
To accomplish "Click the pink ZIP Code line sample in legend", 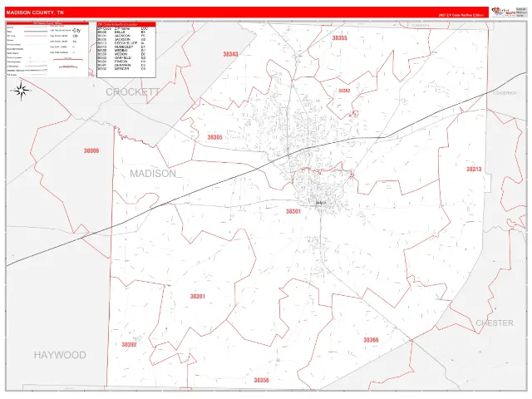I will 36,36.
